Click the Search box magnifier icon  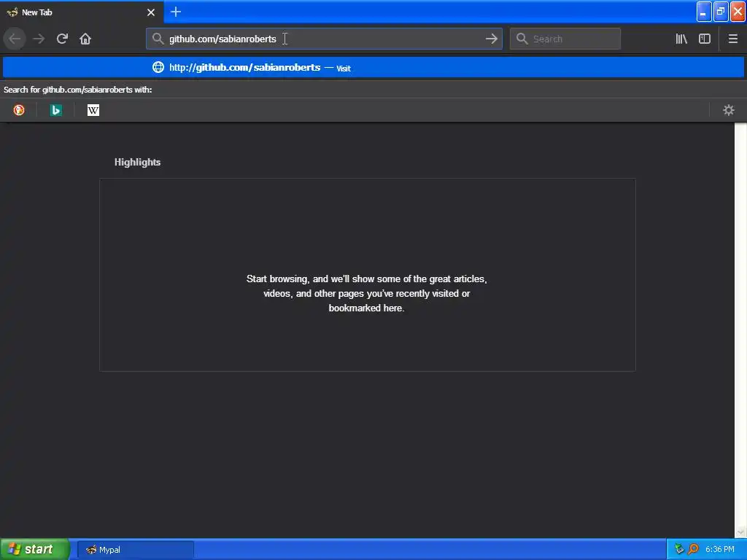522,39
